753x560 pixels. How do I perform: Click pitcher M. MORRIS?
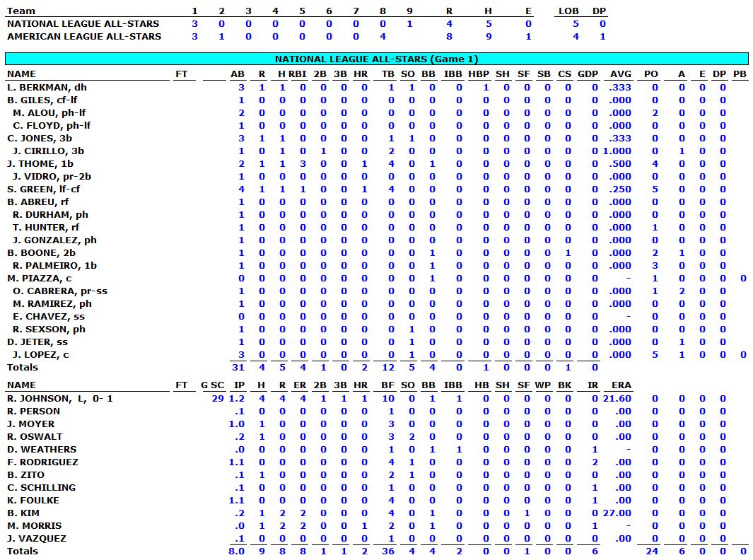(34, 526)
